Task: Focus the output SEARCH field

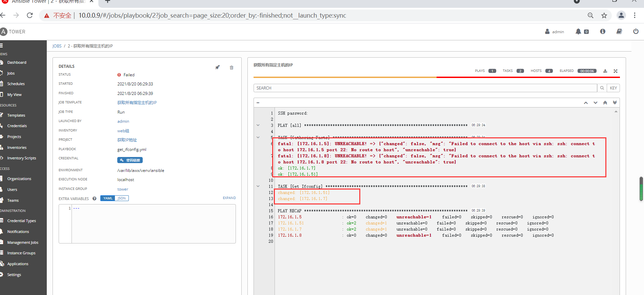Action: tap(425, 88)
